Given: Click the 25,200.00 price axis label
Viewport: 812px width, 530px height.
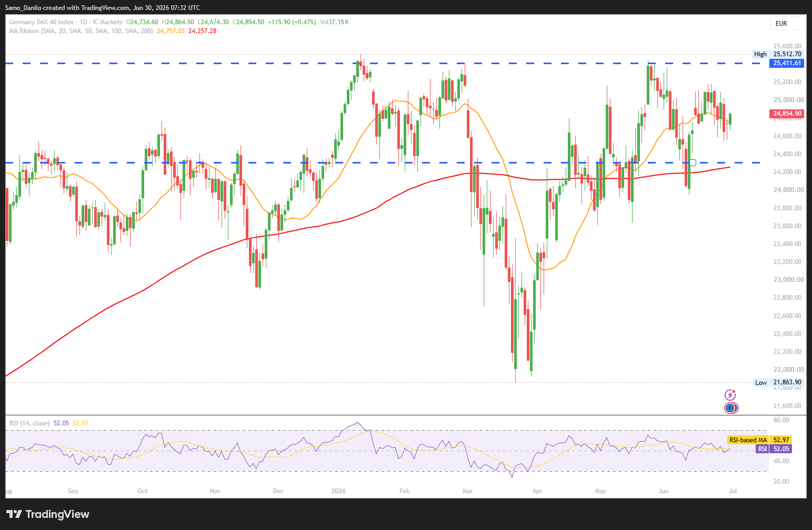Looking at the screenshot, I should tap(787, 82).
